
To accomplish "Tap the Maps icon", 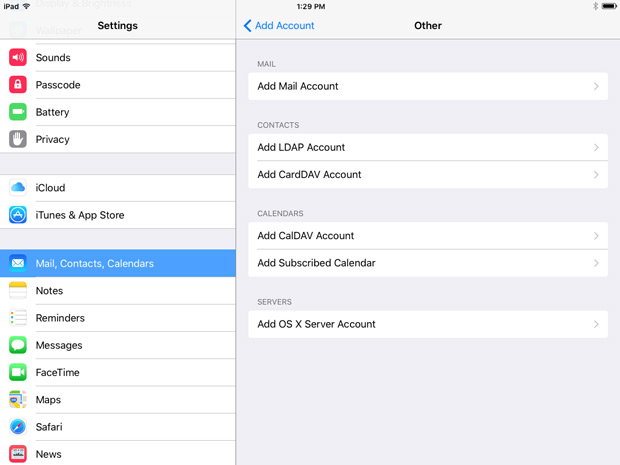I will click(x=18, y=400).
